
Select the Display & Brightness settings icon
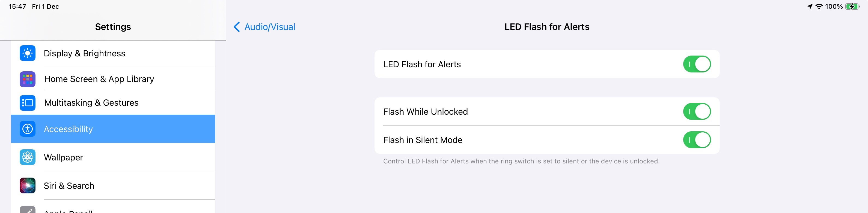click(27, 53)
